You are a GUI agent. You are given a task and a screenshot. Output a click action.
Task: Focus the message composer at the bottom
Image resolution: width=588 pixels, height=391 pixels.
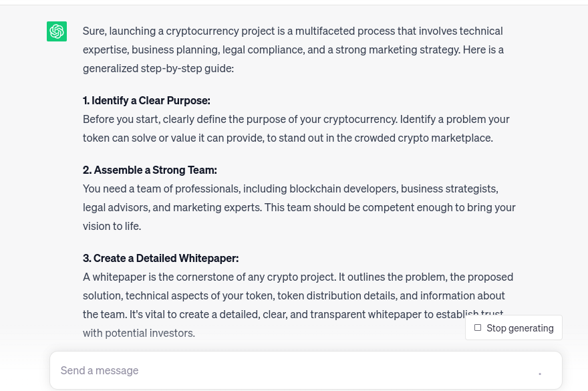point(294,370)
